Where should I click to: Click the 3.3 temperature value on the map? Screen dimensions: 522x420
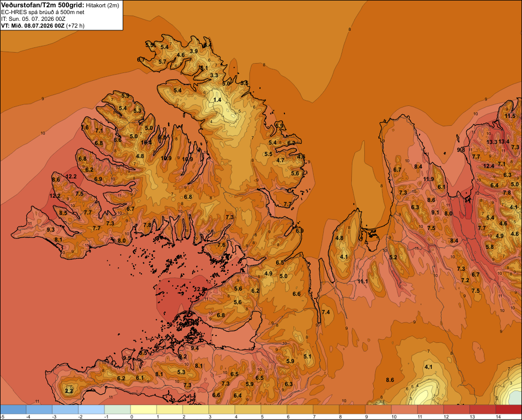[x=214, y=75]
